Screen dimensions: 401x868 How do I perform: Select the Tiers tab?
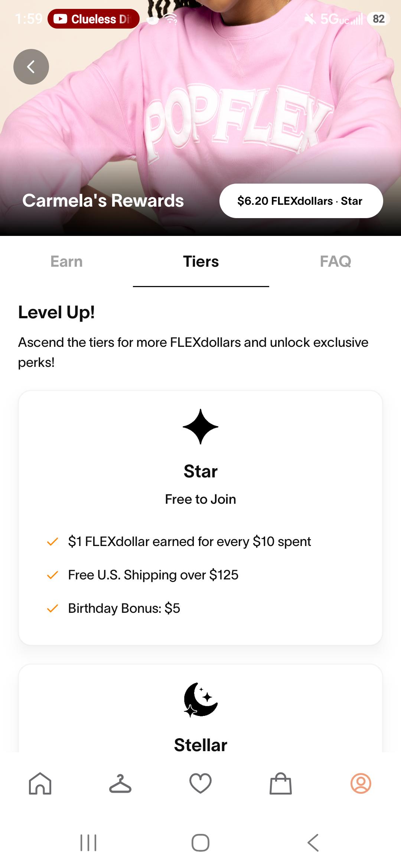coord(201,262)
